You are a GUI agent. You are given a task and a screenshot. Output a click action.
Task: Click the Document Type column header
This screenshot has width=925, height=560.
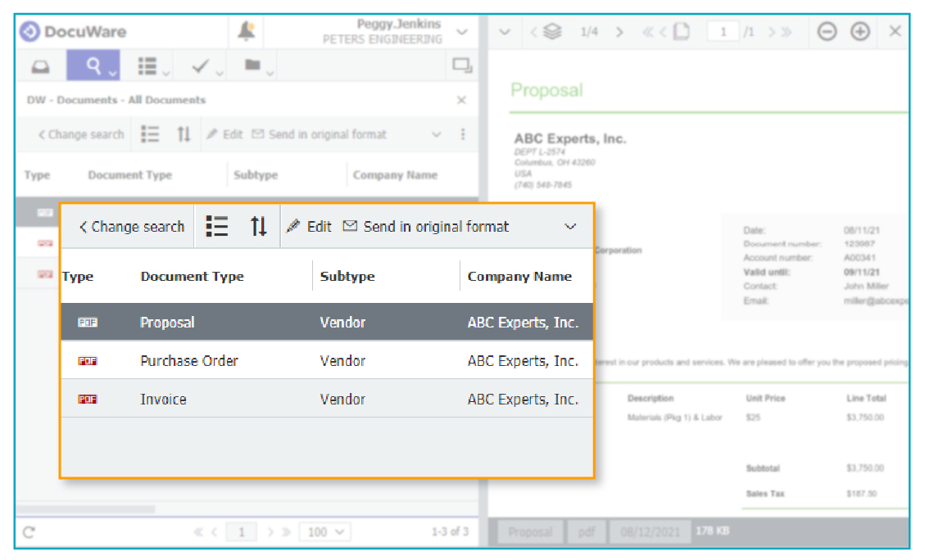193,277
